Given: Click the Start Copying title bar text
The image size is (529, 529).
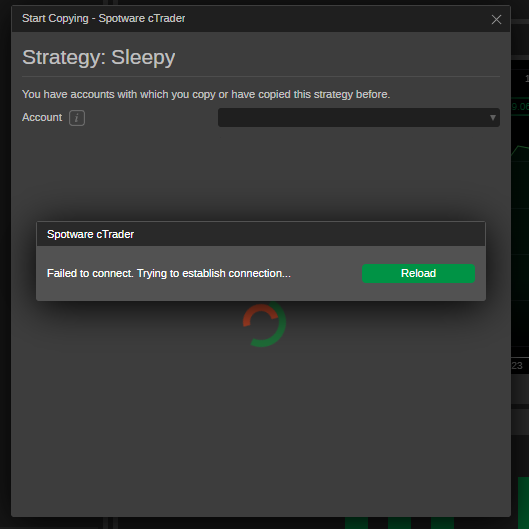Looking at the screenshot, I should [x=103, y=18].
